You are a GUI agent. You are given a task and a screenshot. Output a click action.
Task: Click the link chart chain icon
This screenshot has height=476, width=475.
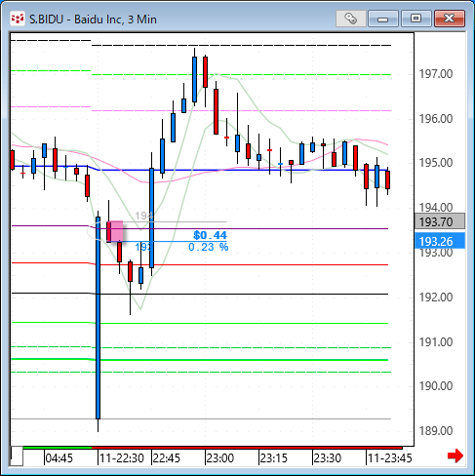(x=350, y=19)
